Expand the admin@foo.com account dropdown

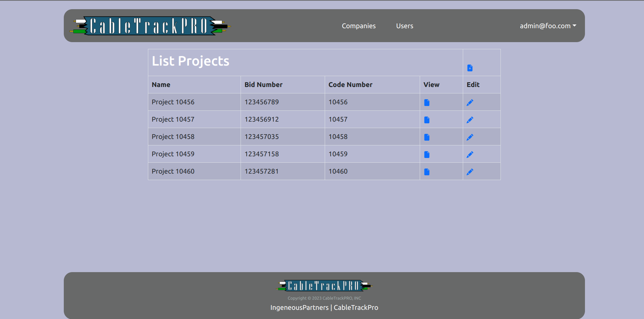(x=548, y=26)
